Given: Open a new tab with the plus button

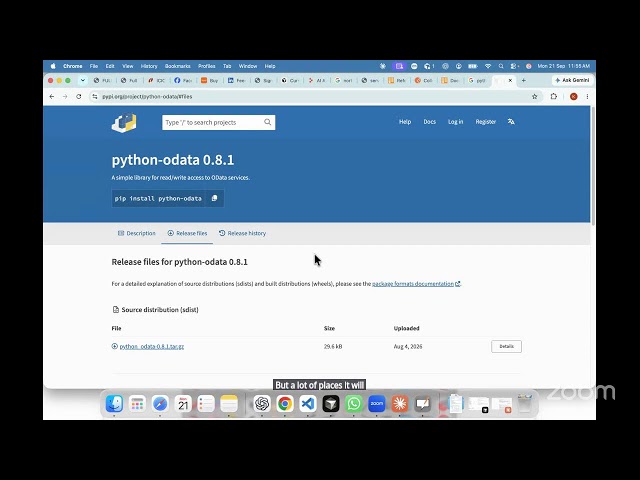Looking at the screenshot, I should [524, 80].
